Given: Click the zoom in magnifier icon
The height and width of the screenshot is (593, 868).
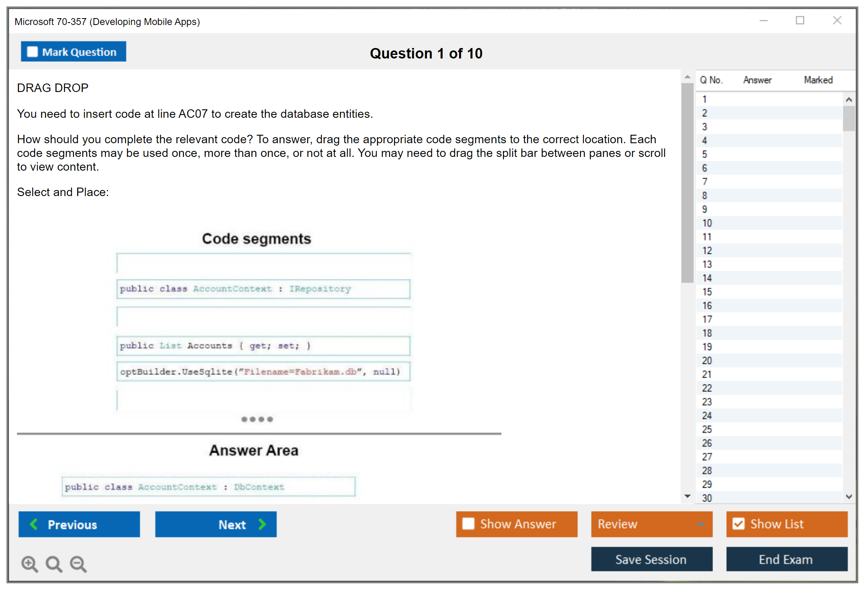Looking at the screenshot, I should coord(29,564).
